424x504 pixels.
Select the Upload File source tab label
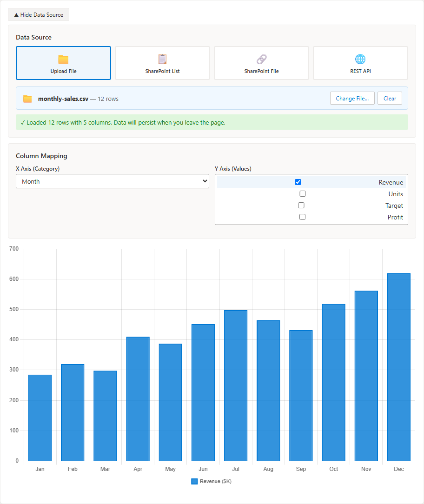tap(63, 71)
